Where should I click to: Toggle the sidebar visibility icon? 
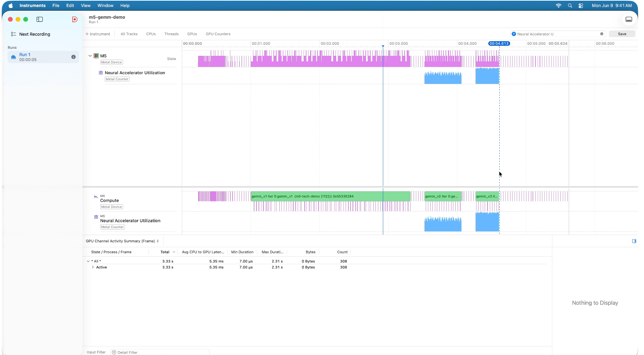tap(40, 19)
